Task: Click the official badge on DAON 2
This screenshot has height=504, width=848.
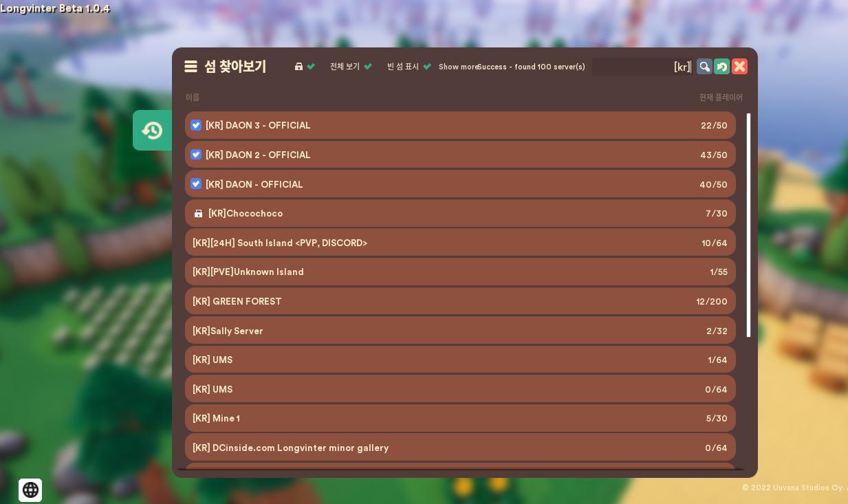Action: 196,155
